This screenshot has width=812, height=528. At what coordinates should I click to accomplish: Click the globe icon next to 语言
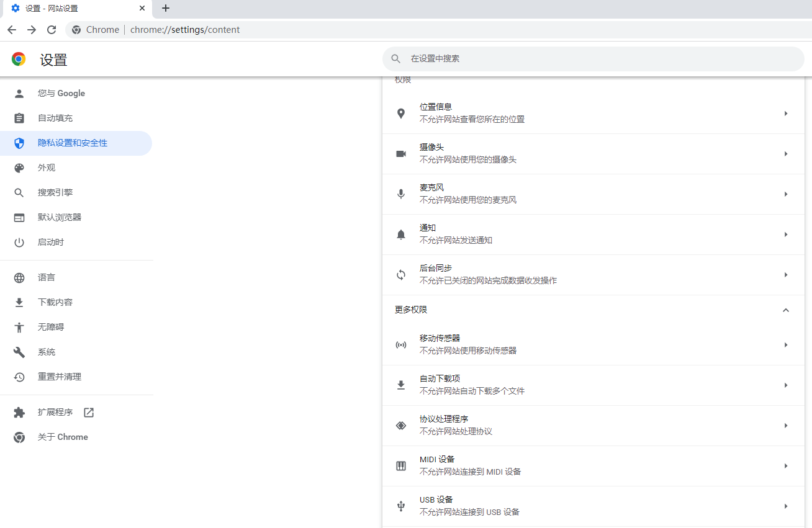point(19,278)
